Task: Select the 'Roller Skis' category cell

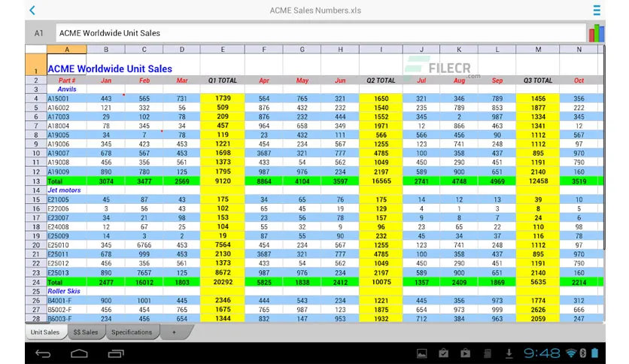Action: click(67, 291)
